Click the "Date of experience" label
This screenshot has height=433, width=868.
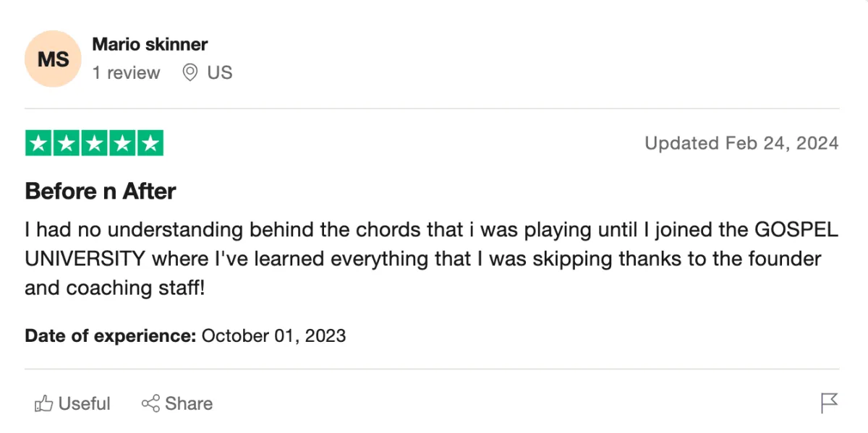pos(110,335)
